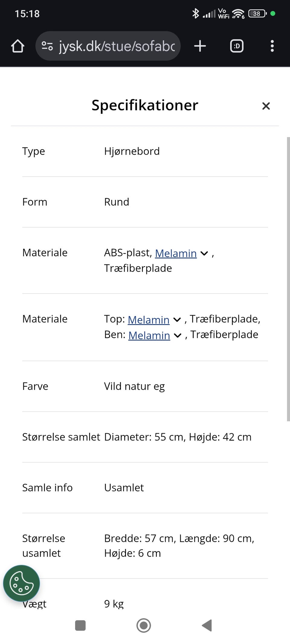Image resolution: width=290 pixels, height=644 pixels.
Task: Expand the Ben Melamin chevron
Action: (178, 335)
